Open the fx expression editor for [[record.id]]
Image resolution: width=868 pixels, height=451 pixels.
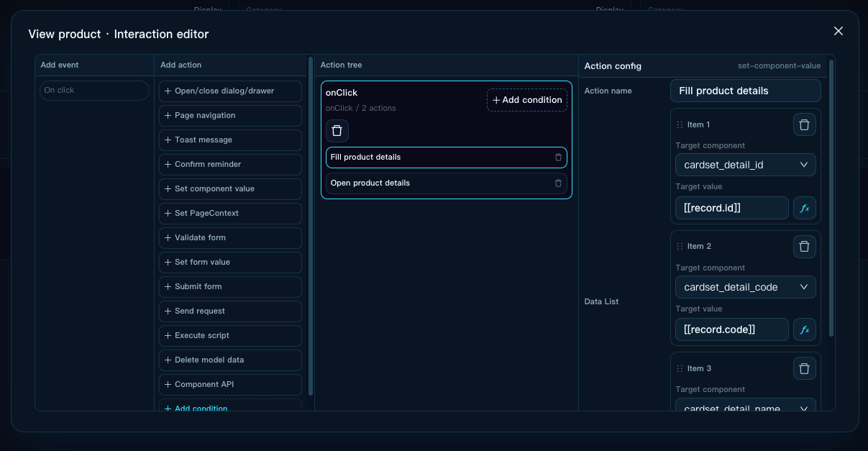point(804,208)
